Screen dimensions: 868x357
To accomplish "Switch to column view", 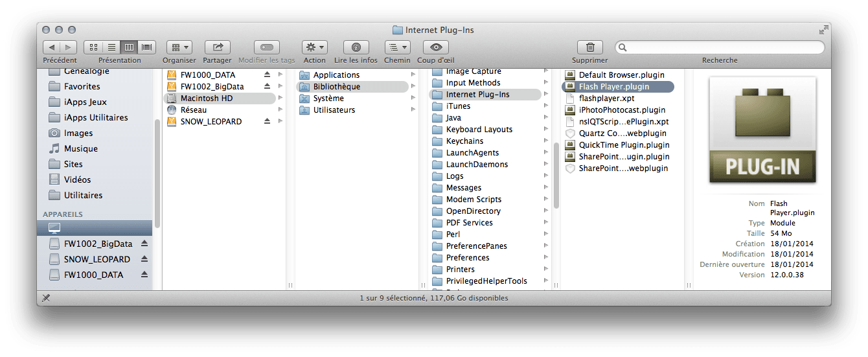I will (130, 47).
